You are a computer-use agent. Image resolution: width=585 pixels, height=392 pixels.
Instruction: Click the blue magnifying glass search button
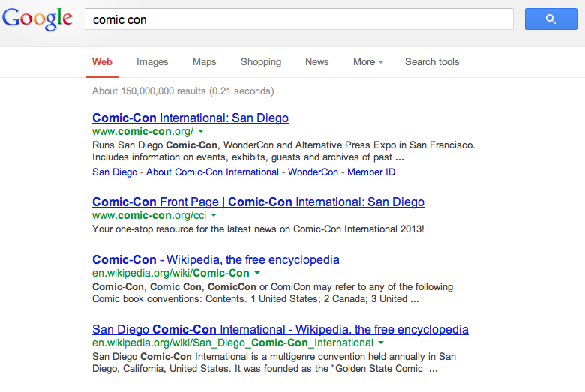[550, 19]
